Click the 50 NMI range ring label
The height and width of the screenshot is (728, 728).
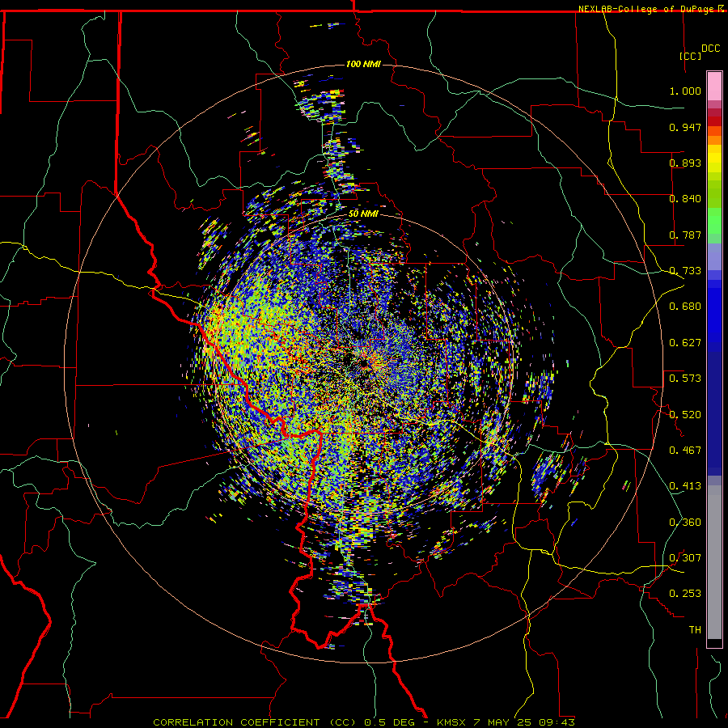click(363, 214)
